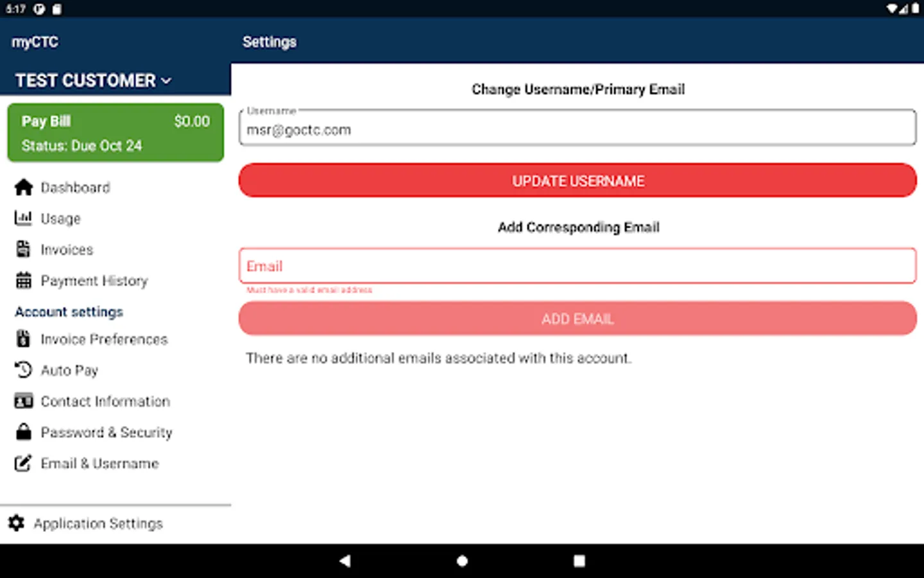This screenshot has height=578, width=924.
Task: Tap the Android back navigation arrow
Action: [x=345, y=560]
